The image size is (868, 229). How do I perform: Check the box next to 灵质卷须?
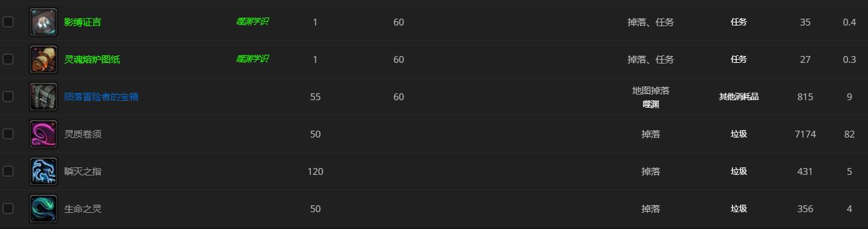(x=8, y=134)
